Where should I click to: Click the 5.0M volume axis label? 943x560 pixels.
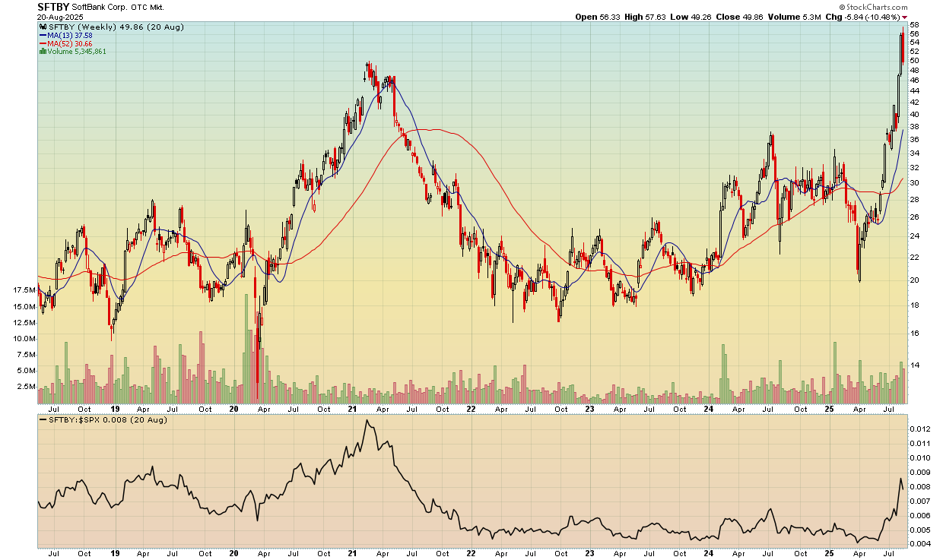(x=27, y=370)
